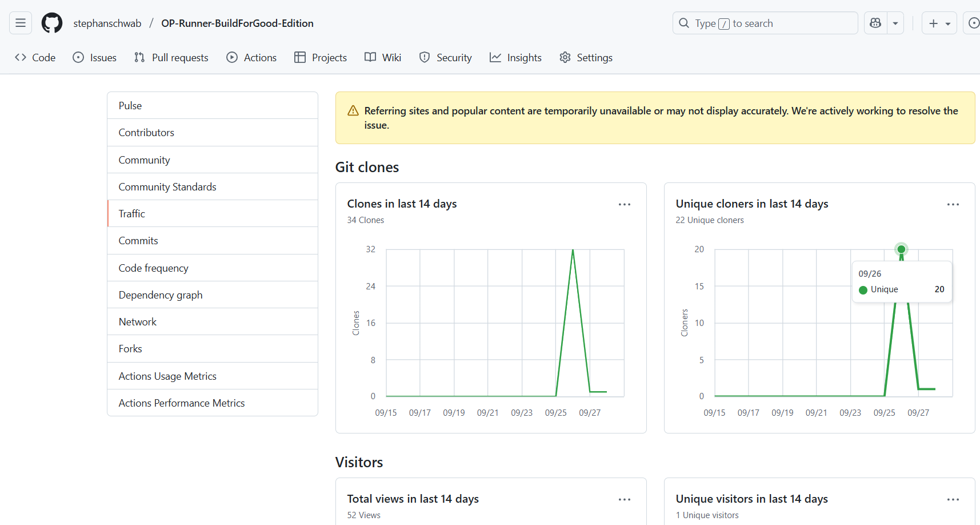The height and width of the screenshot is (525, 980).
Task: Open the Contributors insights page
Action: point(146,133)
